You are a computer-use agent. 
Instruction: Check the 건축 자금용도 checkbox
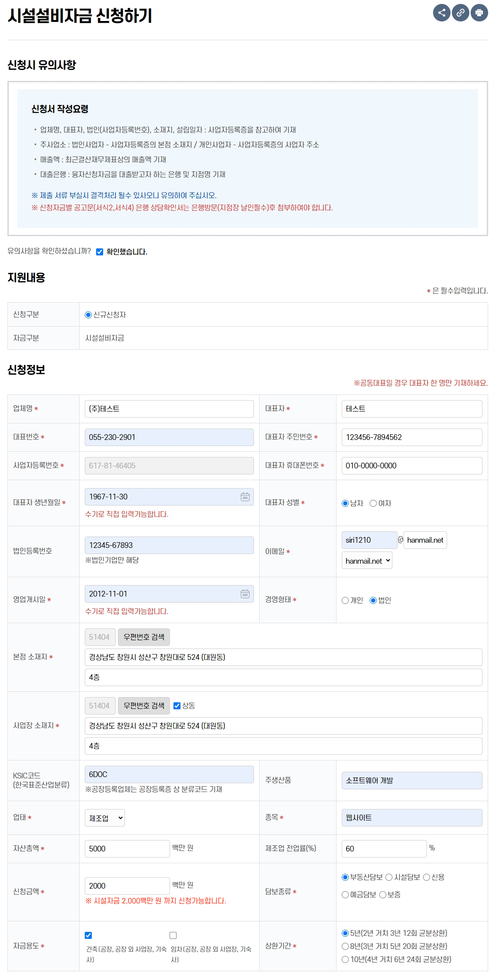tap(88, 935)
